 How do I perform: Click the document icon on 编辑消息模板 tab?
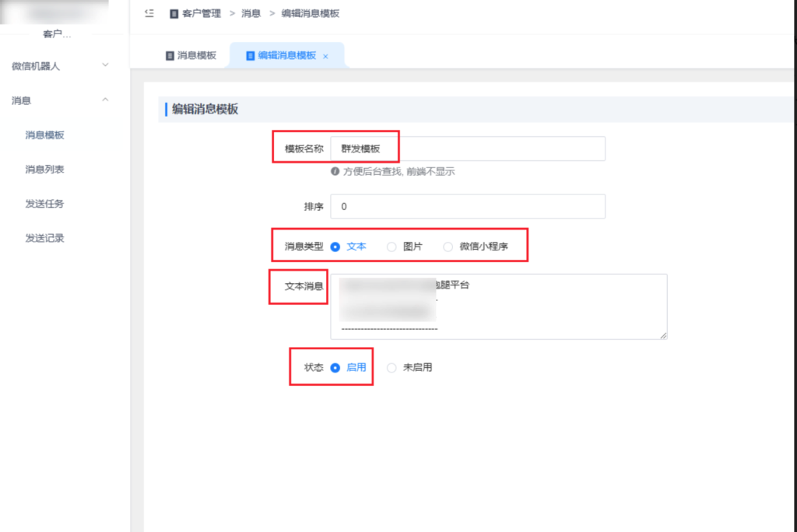249,55
